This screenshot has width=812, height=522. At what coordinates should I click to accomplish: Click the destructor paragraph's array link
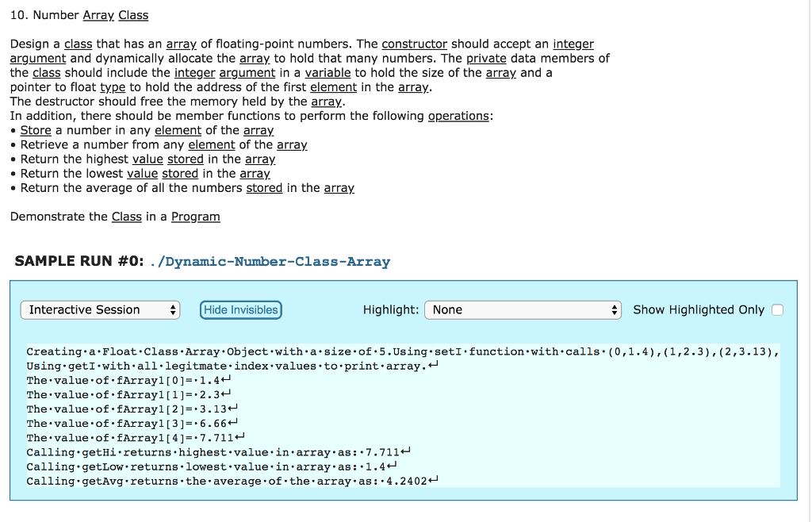(x=326, y=101)
